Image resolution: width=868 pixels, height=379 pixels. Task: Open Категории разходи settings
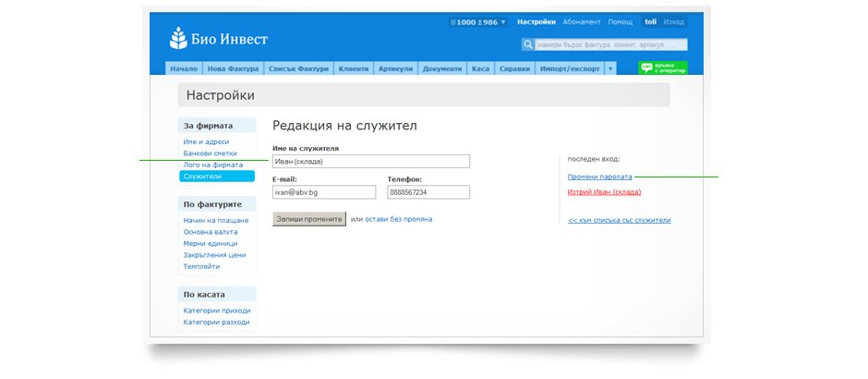point(216,323)
